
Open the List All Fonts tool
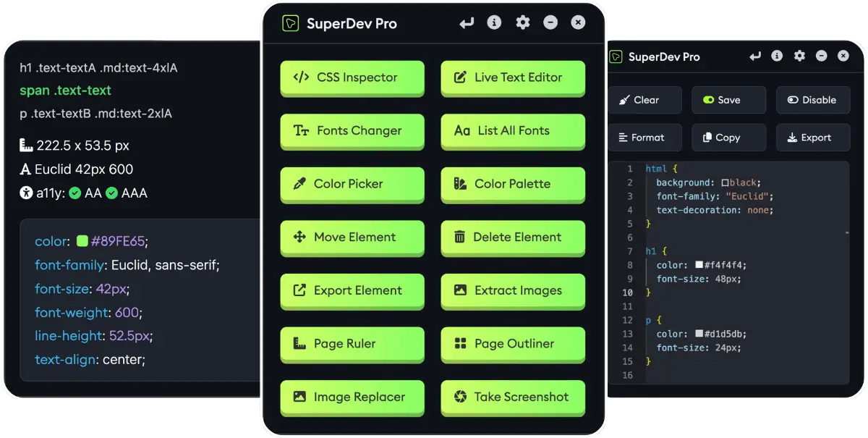pyautogui.click(x=513, y=131)
